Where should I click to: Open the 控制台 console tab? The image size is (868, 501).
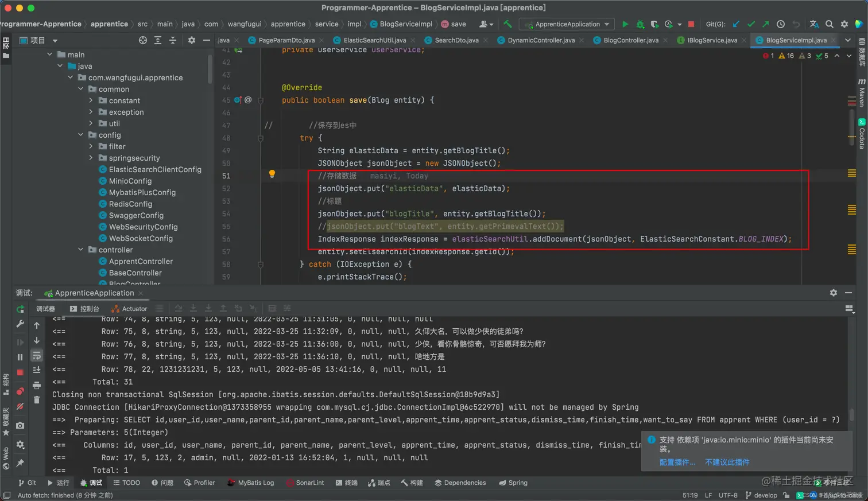(85, 309)
